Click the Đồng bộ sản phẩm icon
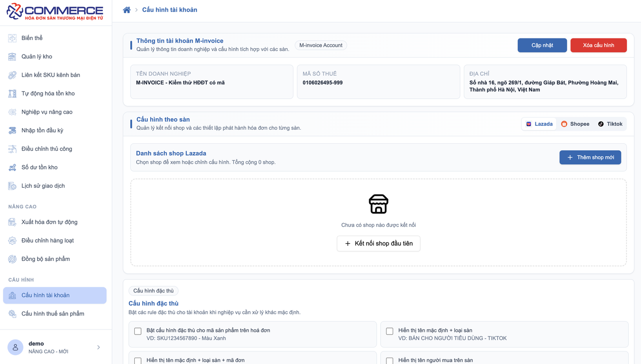641x364 pixels. [x=13, y=259]
